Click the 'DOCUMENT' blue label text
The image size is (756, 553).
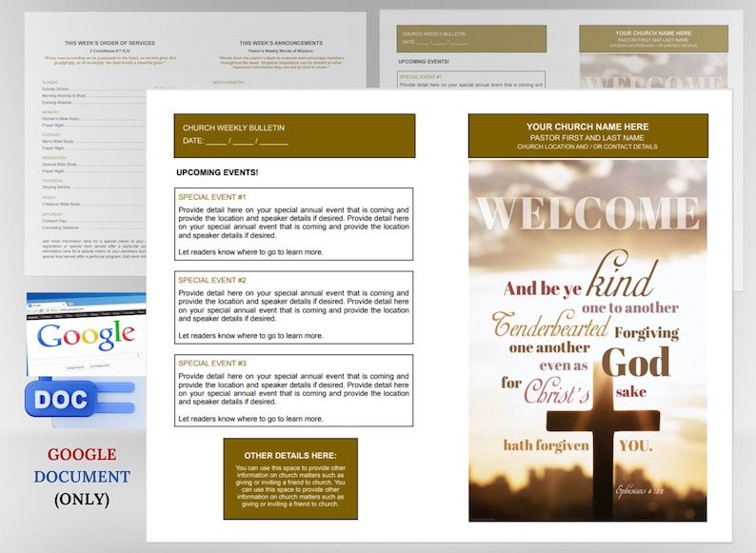coord(82,476)
